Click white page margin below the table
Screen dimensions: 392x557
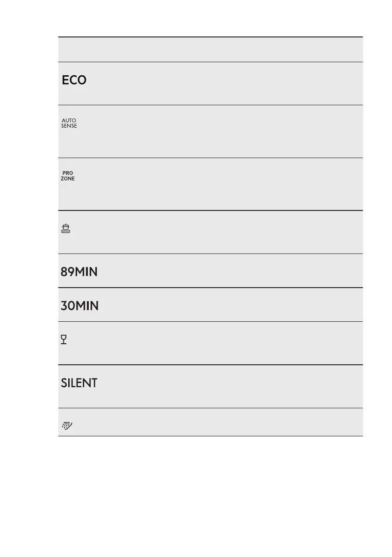(x=210, y=491)
